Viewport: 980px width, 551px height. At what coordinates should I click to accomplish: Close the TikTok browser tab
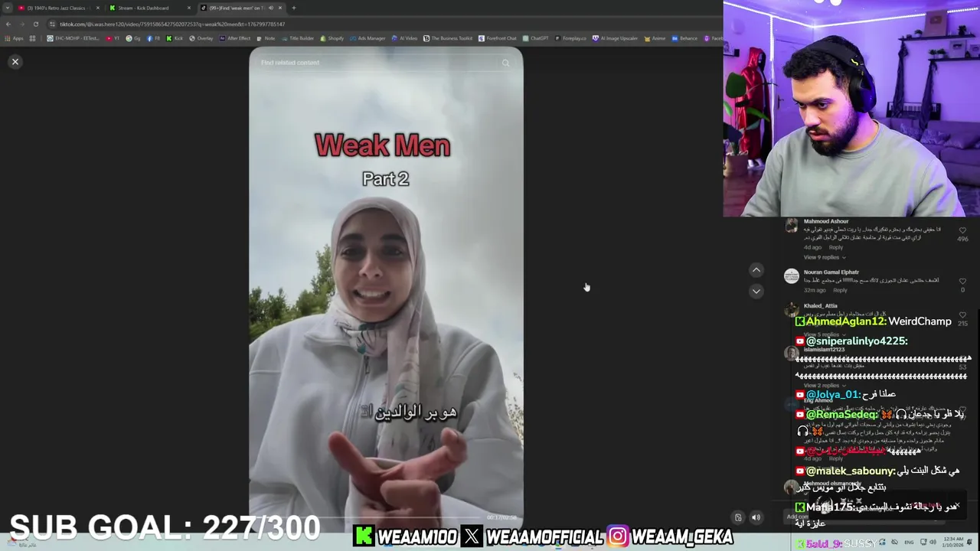click(x=279, y=8)
